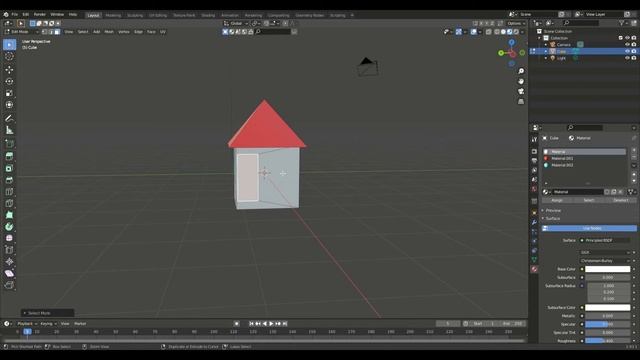Click the Assign material button
640x360 pixels.
click(x=557, y=200)
